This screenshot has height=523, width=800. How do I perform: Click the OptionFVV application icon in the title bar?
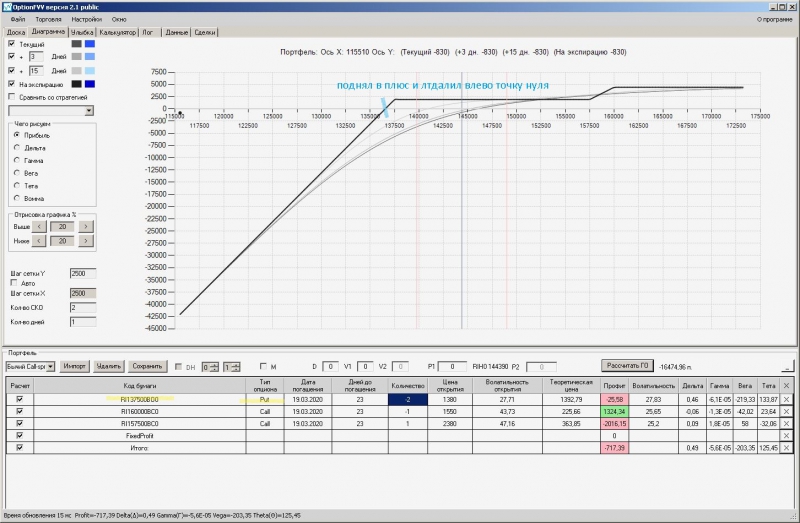pyautogui.click(x=7, y=7)
